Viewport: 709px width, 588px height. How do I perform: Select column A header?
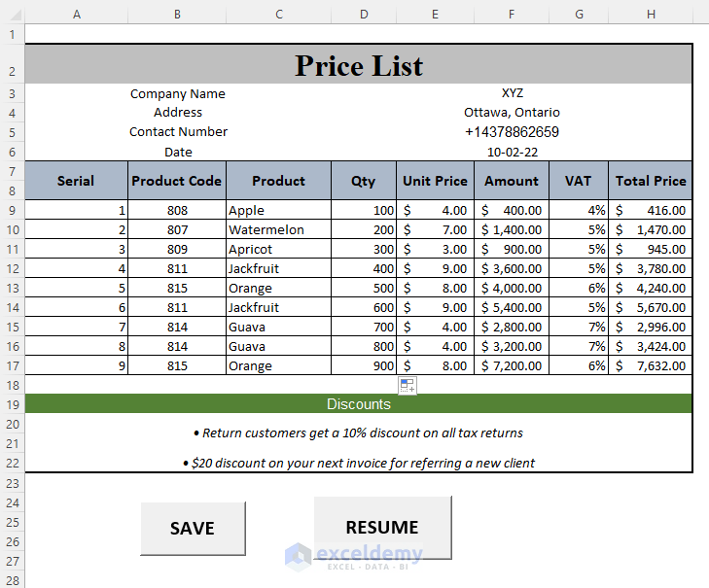77,15
